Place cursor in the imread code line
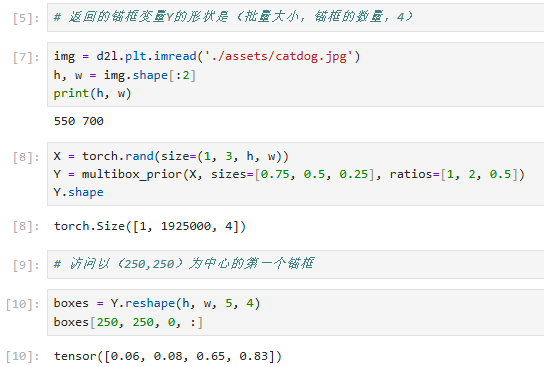 click(207, 56)
